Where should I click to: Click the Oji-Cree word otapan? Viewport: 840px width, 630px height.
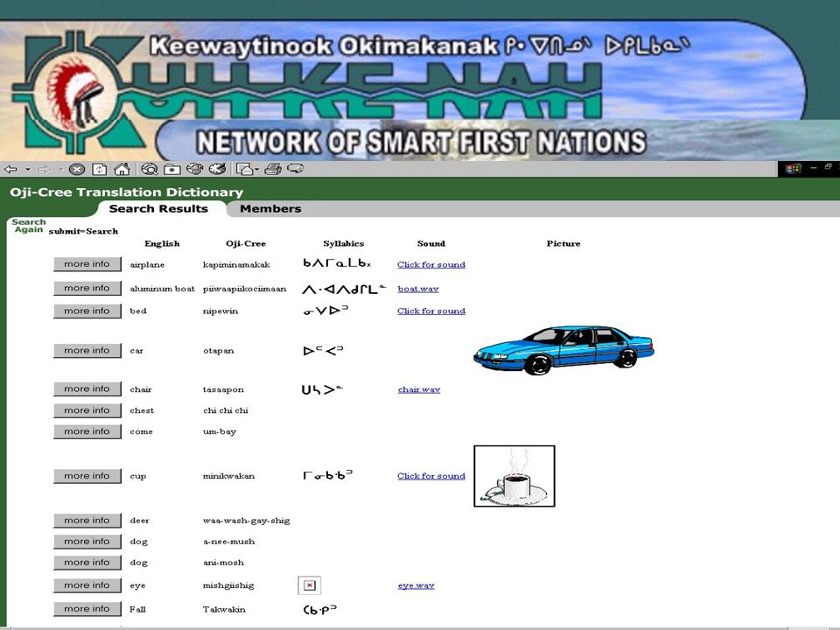(x=218, y=351)
